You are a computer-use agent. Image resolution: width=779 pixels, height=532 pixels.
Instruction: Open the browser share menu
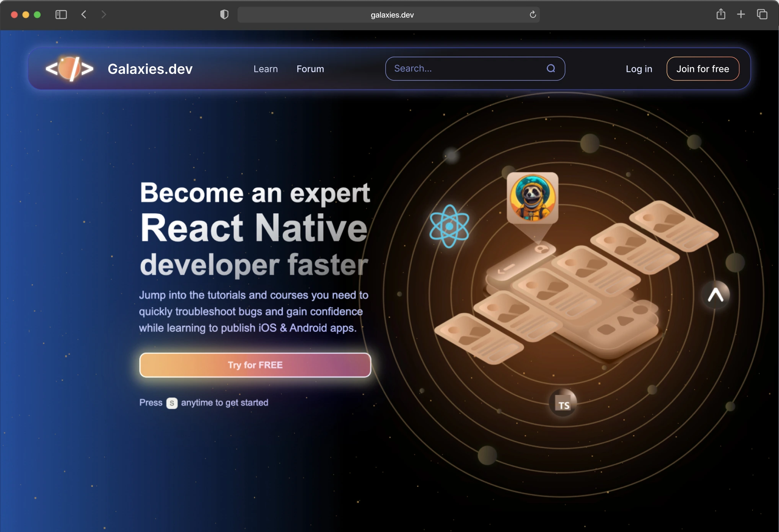point(721,15)
